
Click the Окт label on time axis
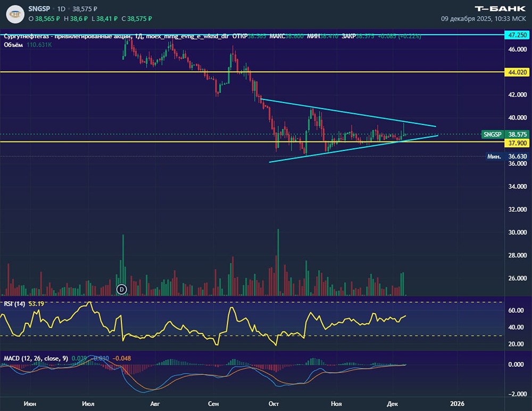tap(274, 404)
